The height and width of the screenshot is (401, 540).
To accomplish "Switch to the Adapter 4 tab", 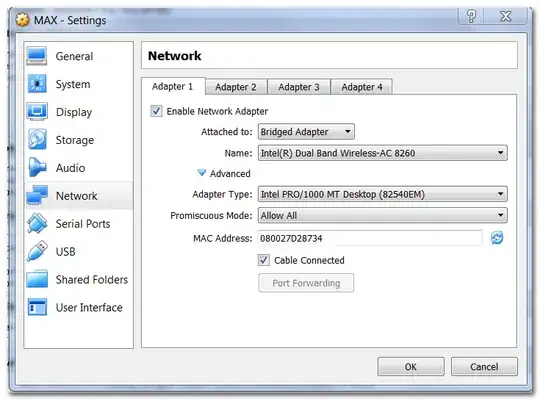I will pyautogui.click(x=362, y=87).
